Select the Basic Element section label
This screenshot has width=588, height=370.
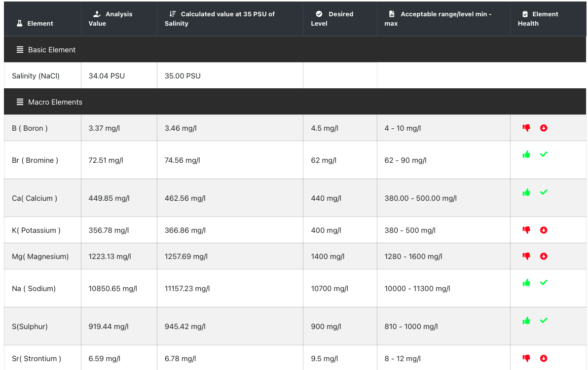tap(52, 49)
